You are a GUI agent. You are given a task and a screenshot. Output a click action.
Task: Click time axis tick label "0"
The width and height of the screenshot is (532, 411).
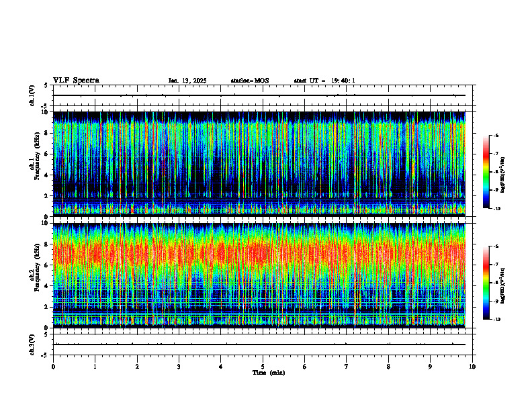click(x=53, y=367)
